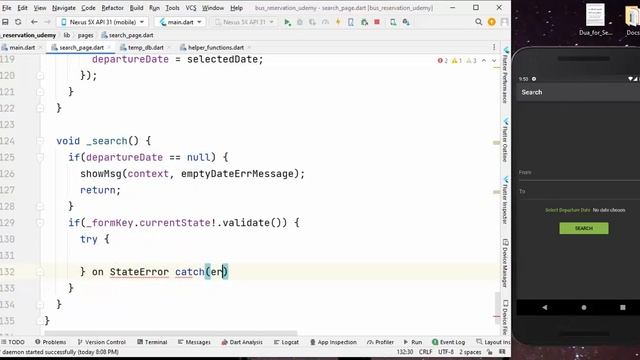
Task: Open the Dart Analysis tool window
Action: [x=242, y=342]
